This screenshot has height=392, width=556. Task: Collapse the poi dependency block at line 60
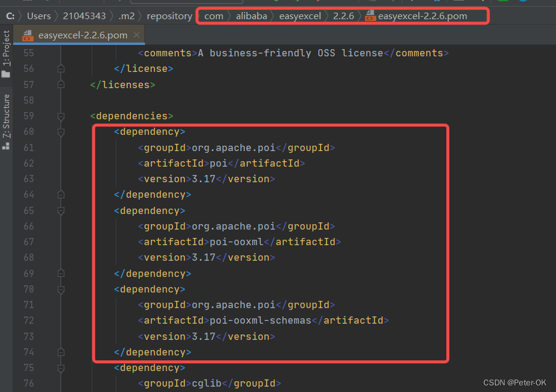click(60, 131)
